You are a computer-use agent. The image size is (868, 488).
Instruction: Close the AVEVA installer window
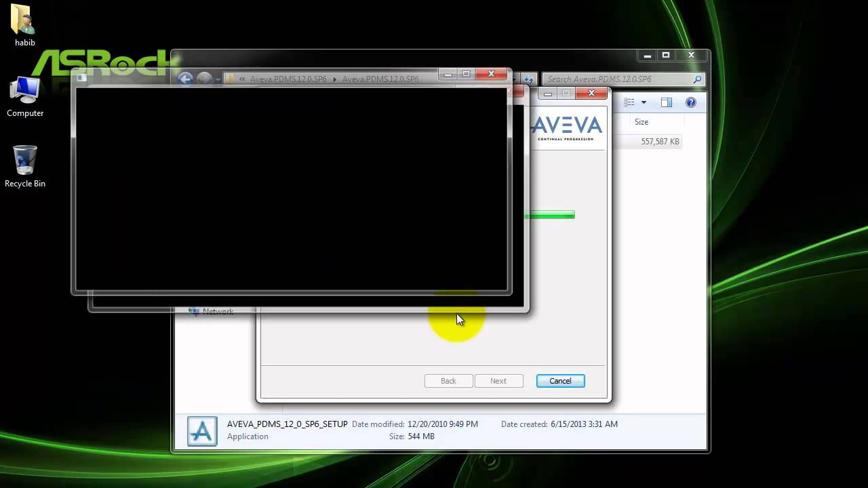tap(591, 93)
